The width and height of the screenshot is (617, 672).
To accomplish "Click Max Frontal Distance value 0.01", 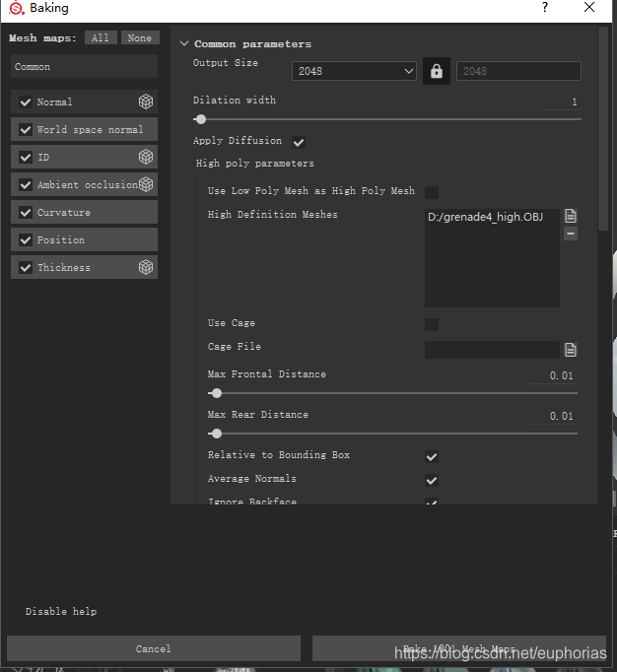I will click(554, 375).
